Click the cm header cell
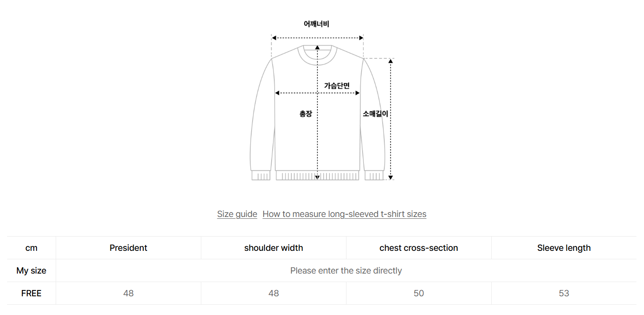644x315 pixels. click(31, 248)
